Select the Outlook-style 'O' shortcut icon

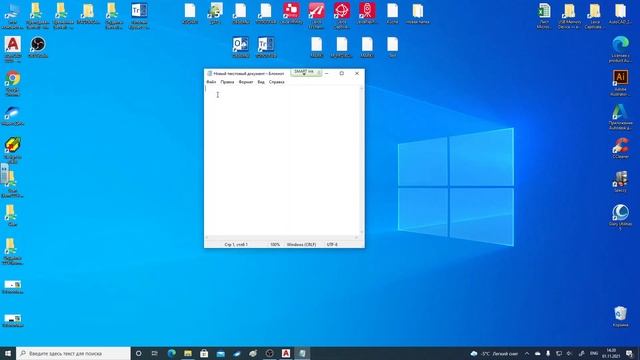click(x=240, y=47)
